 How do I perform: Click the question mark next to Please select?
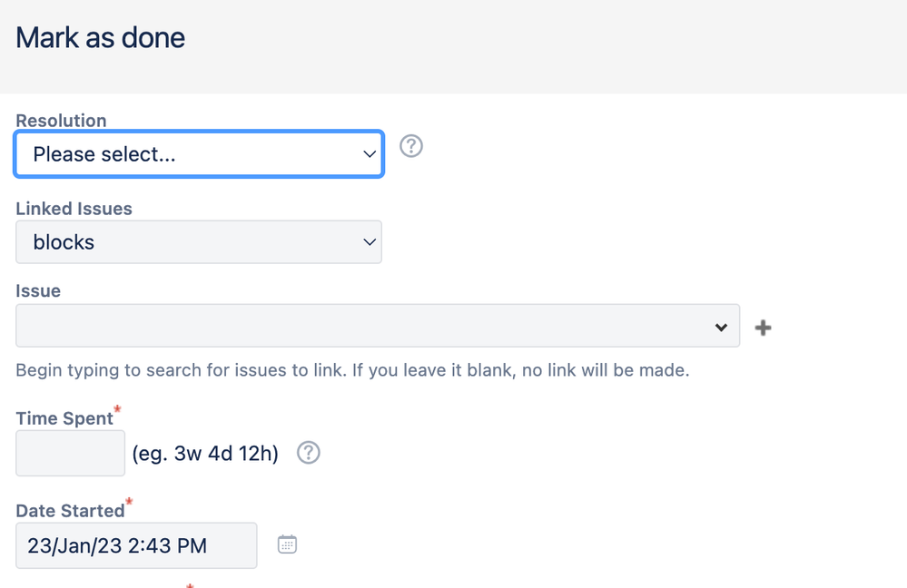410,146
